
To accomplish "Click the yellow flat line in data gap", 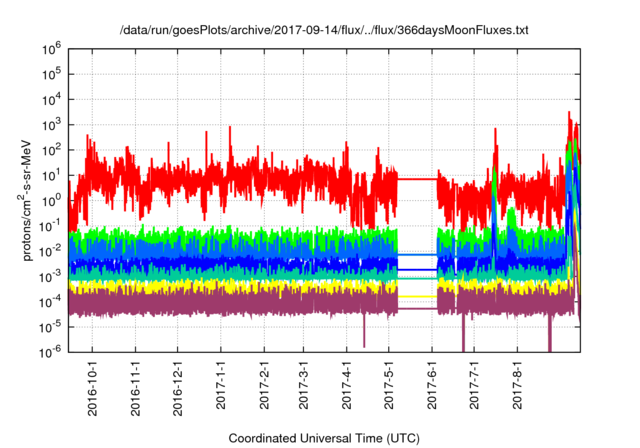I will point(417,296).
